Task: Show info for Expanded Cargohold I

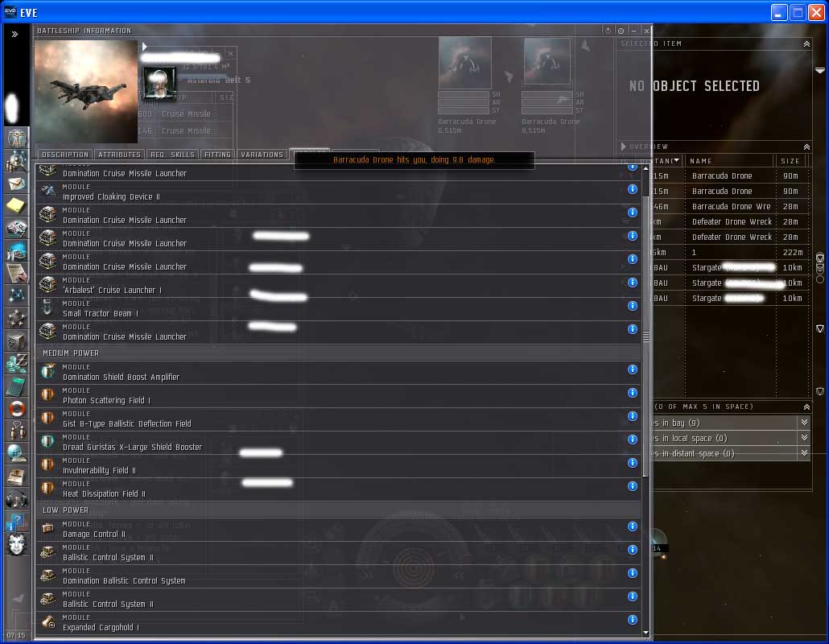Action: pyautogui.click(x=633, y=620)
